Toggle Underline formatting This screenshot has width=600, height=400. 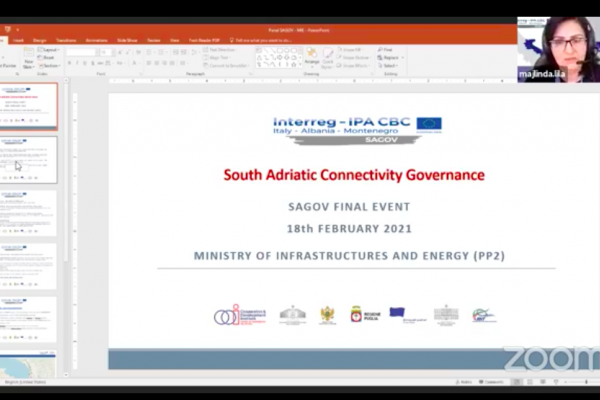(85, 63)
